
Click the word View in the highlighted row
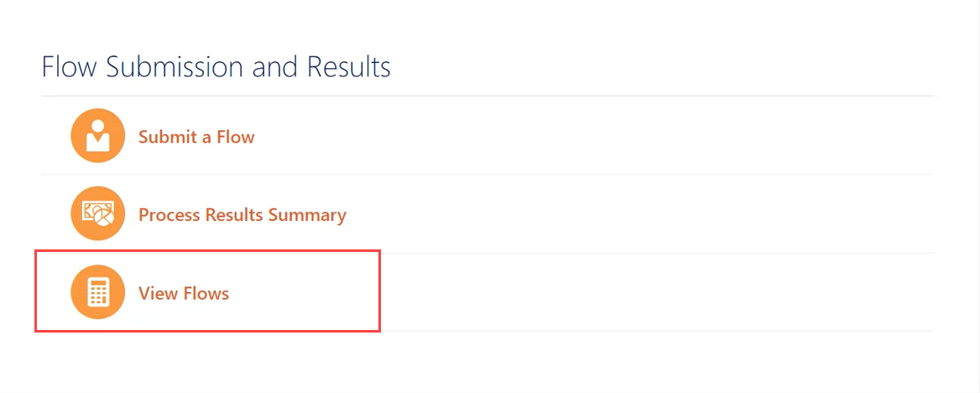[x=158, y=293]
